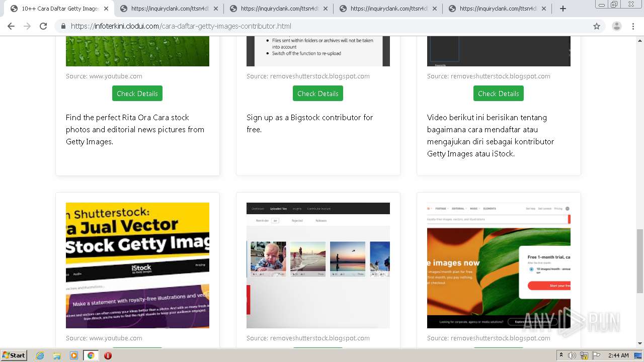Switch to the first inquiryclank.com tab
The width and height of the screenshot is (644, 362).
[169, 9]
